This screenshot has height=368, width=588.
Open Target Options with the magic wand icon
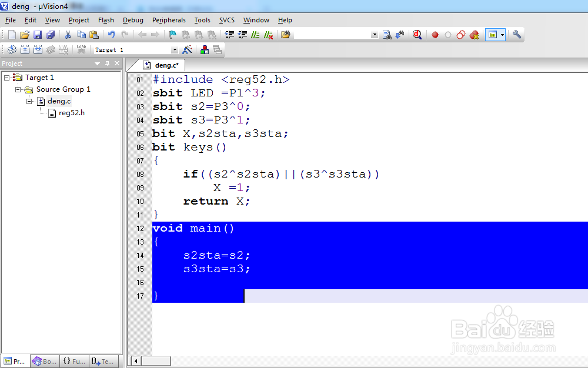pos(187,49)
